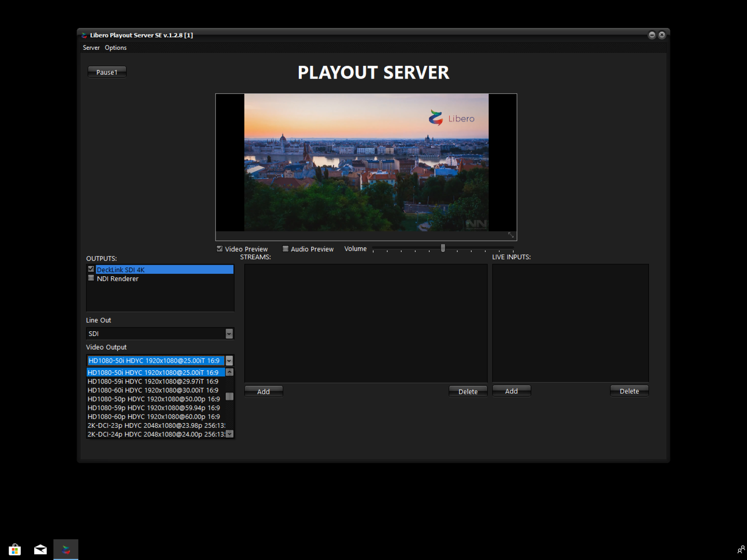Click the format list scroll down arrow
This screenshot has width=747, height=560.
tap(230, 434)
